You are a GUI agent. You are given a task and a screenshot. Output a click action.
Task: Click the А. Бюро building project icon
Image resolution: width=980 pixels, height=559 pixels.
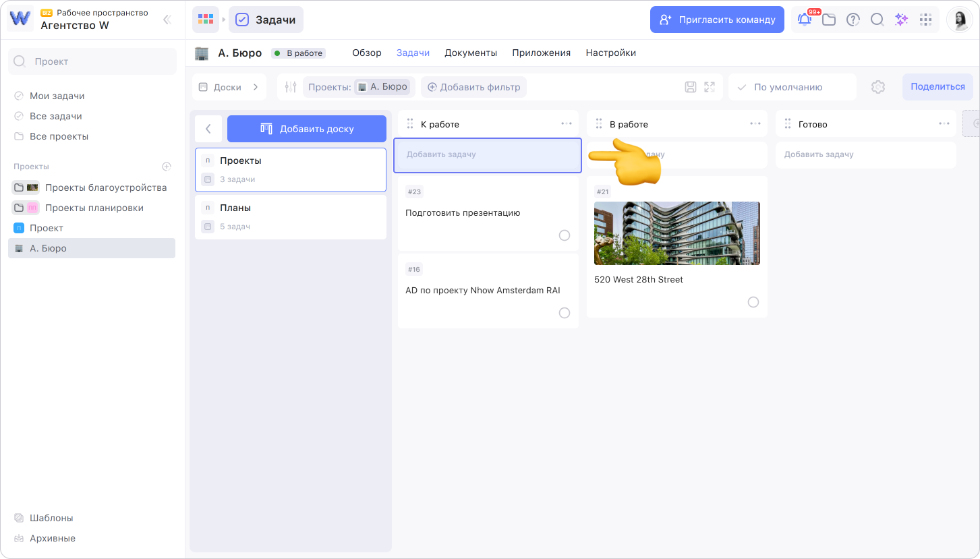coord(202,53)
